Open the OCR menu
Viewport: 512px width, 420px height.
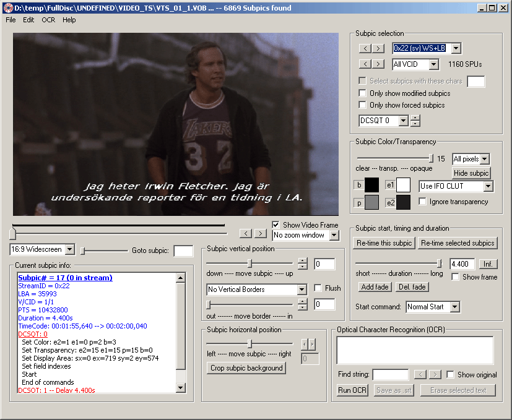48,20
